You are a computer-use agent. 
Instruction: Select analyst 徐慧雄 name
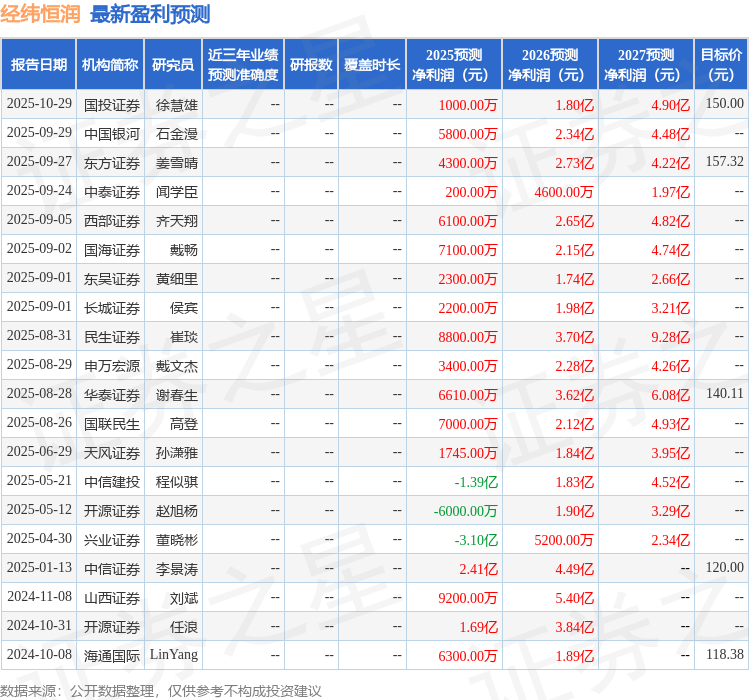177,105
